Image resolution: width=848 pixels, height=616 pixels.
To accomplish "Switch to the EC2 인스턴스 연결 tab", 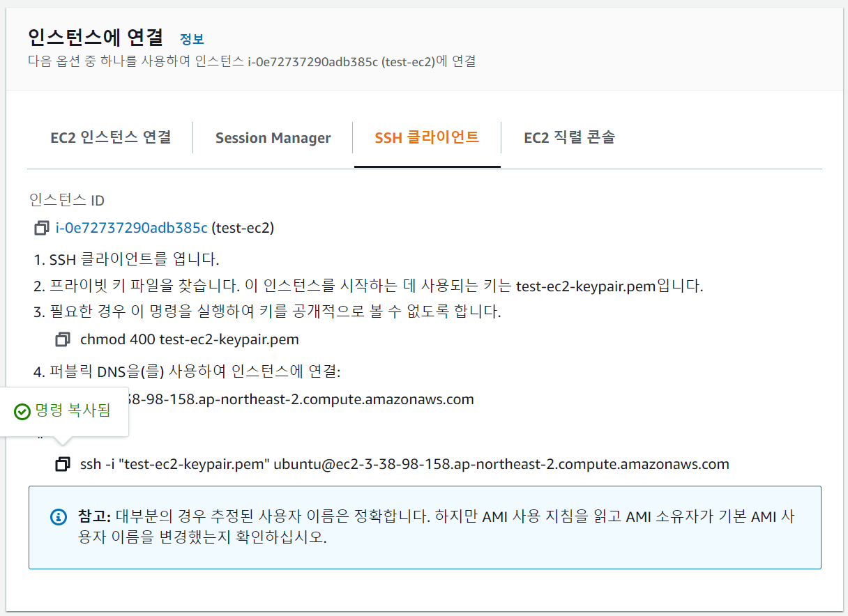I will click(x=111, y=137).
